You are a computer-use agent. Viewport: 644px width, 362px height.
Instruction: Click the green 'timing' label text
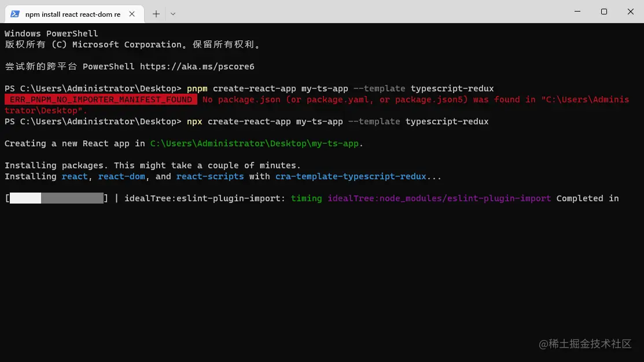(307, 198)
